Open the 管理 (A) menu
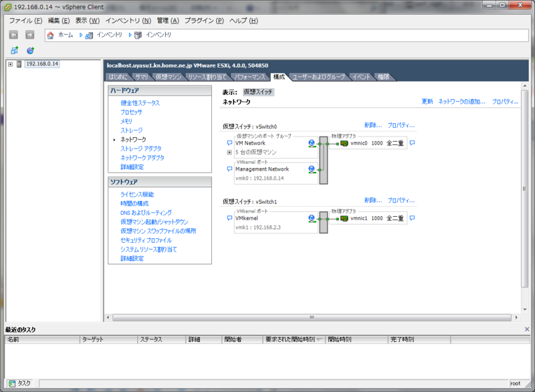 click(x=168, y=21)
